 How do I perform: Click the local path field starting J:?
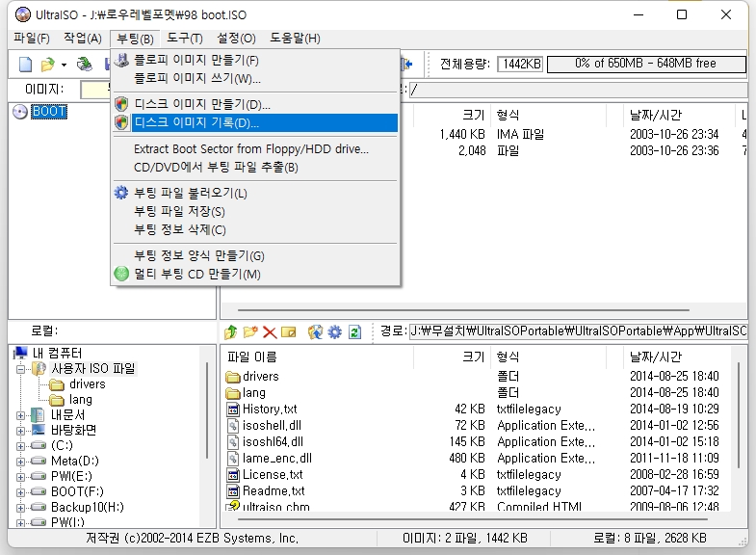(x=578, y=331)
